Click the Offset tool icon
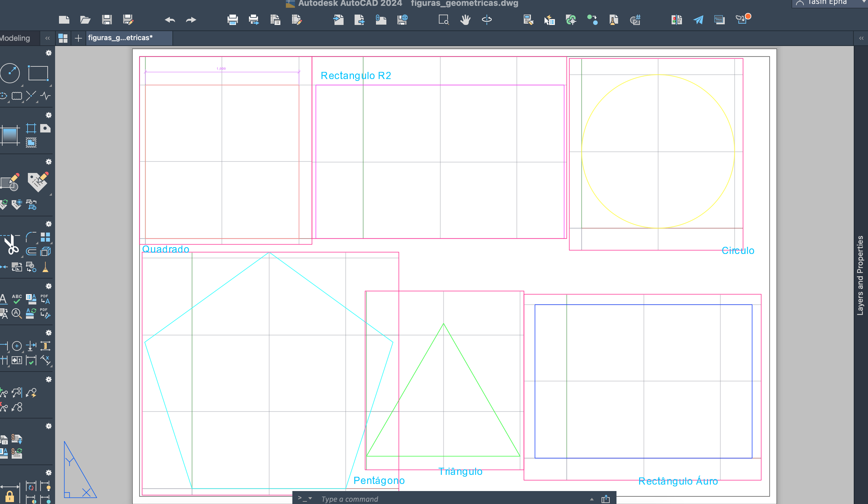 click(x=31, y=252)
